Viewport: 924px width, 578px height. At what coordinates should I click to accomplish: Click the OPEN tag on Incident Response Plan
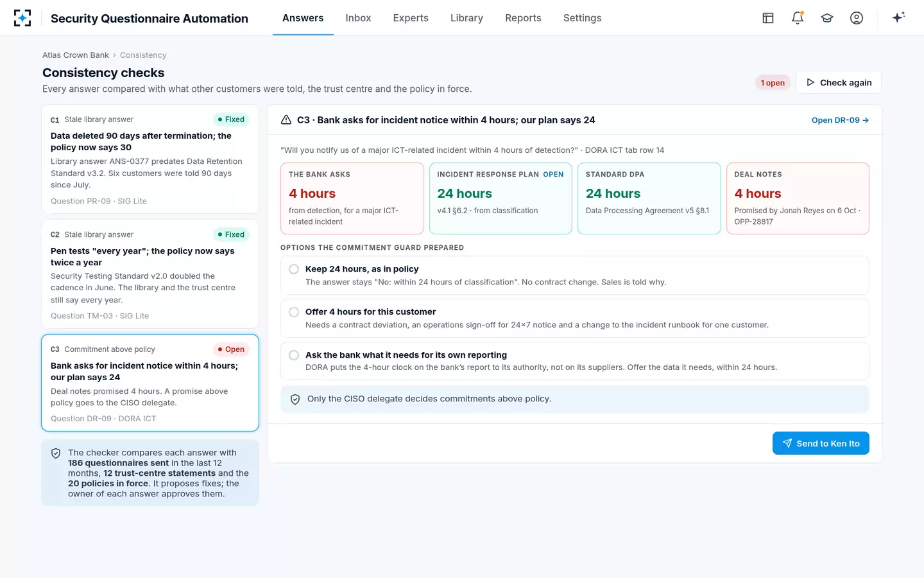(553, 175)
